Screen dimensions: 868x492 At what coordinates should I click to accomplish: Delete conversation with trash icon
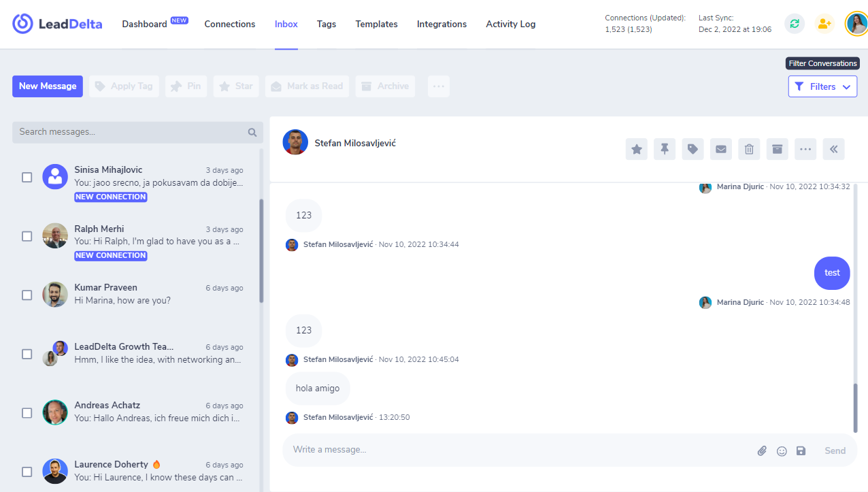click(749, 149)
